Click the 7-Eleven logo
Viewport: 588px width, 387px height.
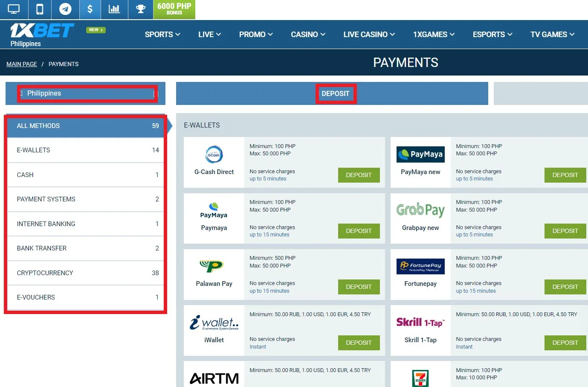pos(420,378)
